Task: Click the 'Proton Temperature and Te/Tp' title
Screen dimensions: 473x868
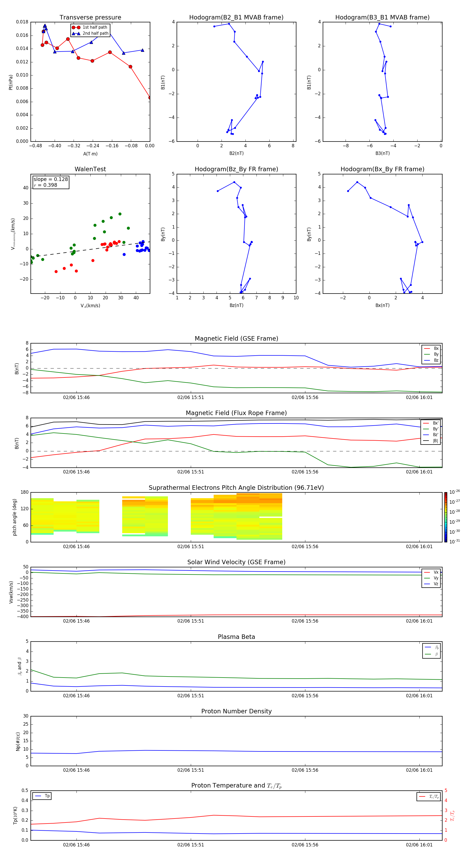Action: tap(236, 786)
